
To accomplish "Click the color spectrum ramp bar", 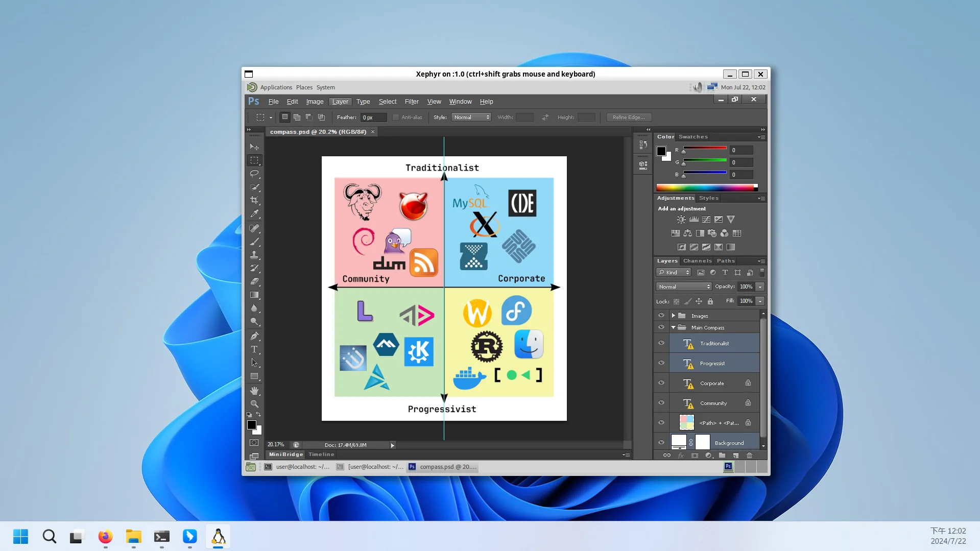I will point(706,187).
